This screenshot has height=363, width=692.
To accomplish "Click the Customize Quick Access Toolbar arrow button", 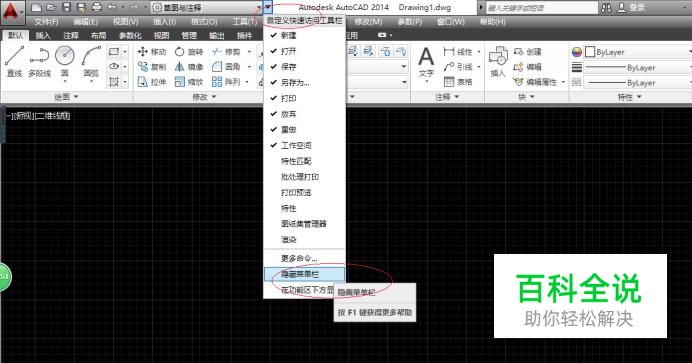I will (x=268, y=7).
